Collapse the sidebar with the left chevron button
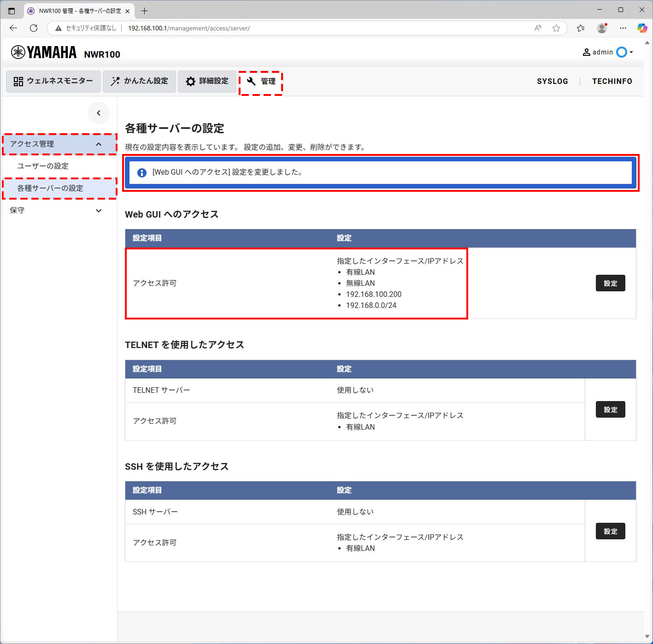 pyautogui.click(x=99, y=112)
